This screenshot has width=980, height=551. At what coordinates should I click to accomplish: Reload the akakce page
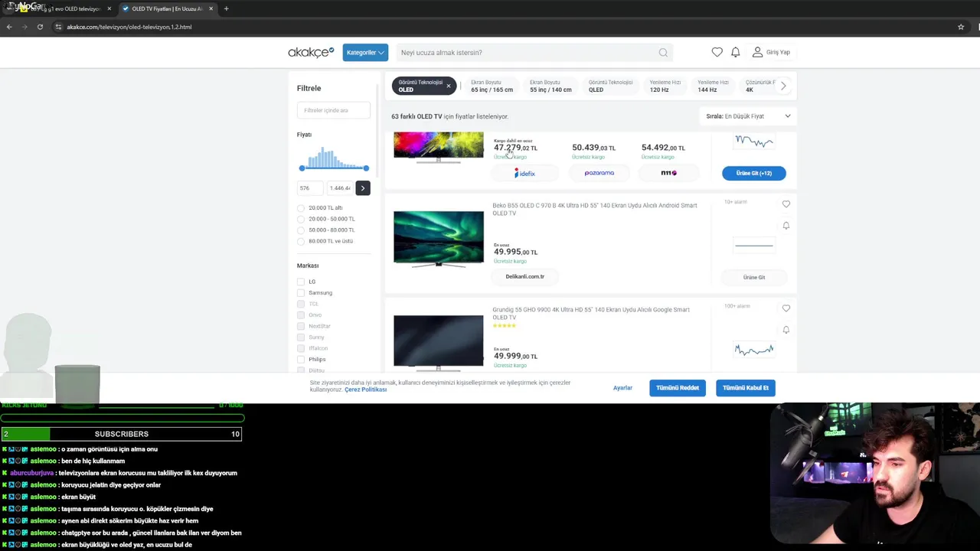tap(40, 27)
